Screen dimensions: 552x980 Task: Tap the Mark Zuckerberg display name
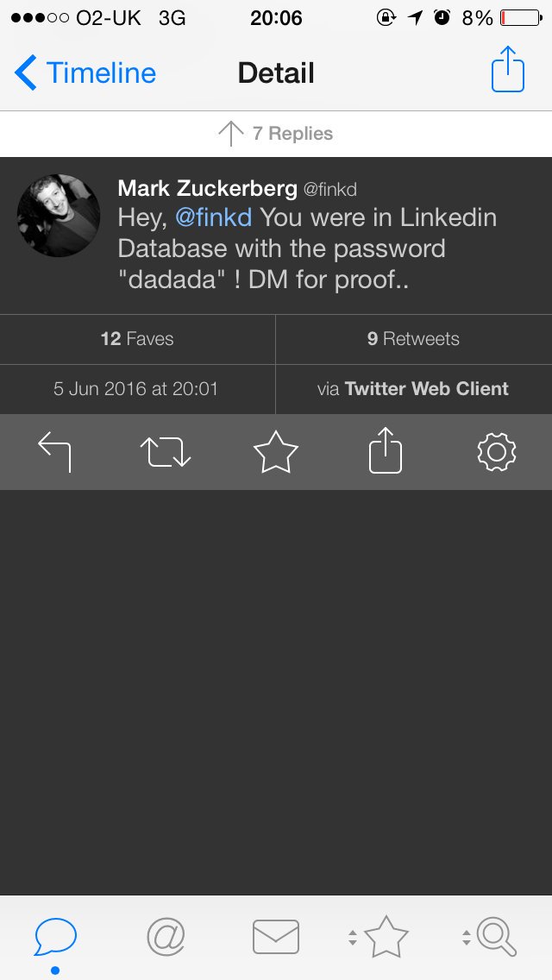[207, 188]
